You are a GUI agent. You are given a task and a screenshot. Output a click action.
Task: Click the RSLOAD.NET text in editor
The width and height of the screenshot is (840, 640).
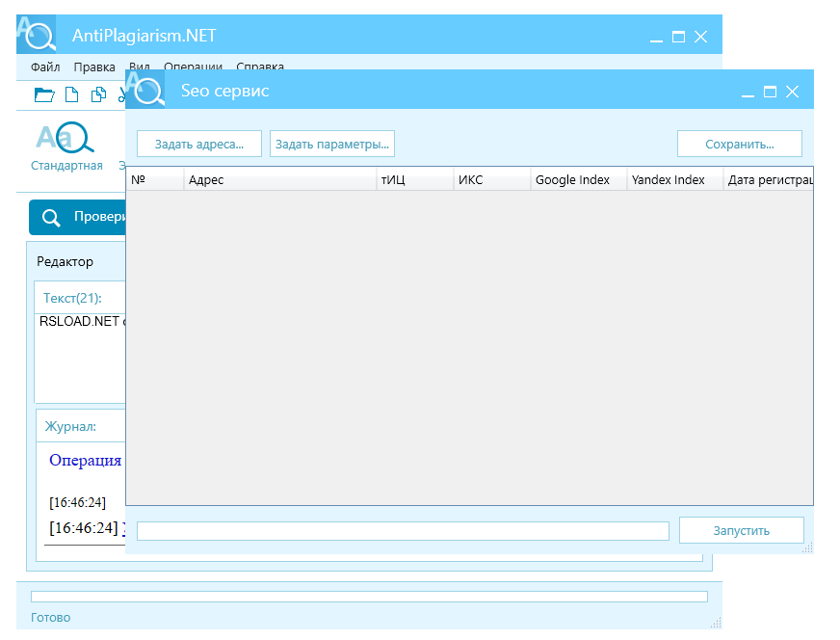79,321
